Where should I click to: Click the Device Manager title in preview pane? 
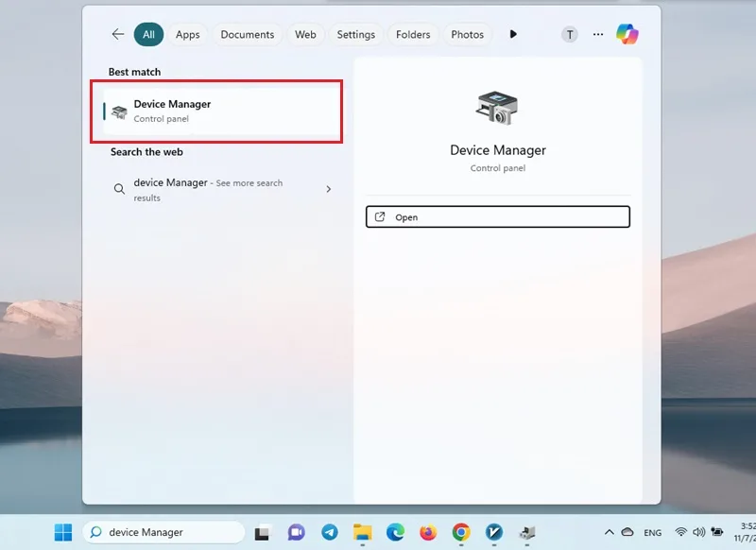[x=498, y=150]
